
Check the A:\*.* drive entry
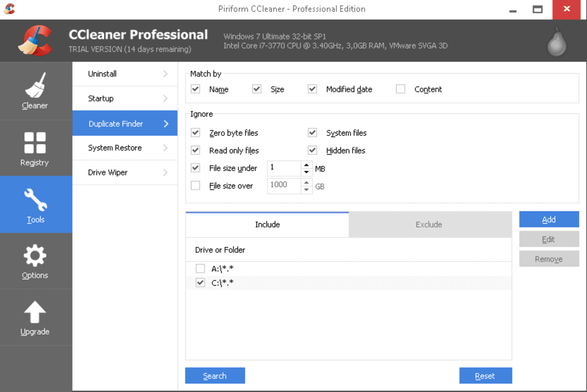(x=200, y=268)
